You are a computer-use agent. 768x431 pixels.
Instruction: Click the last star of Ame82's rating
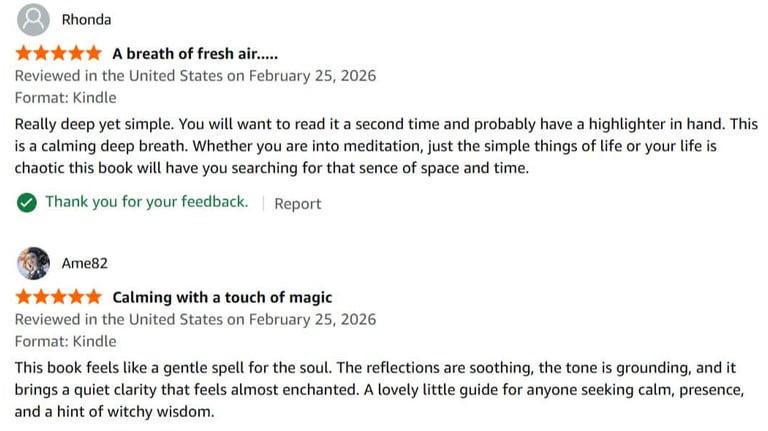point(93,297)
